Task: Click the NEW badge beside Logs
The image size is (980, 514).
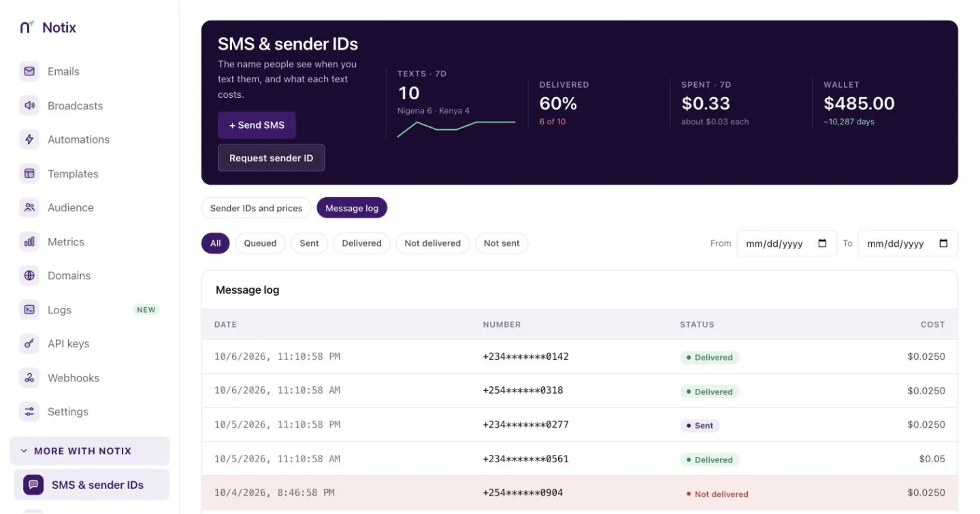Action: tap(146, 310)
